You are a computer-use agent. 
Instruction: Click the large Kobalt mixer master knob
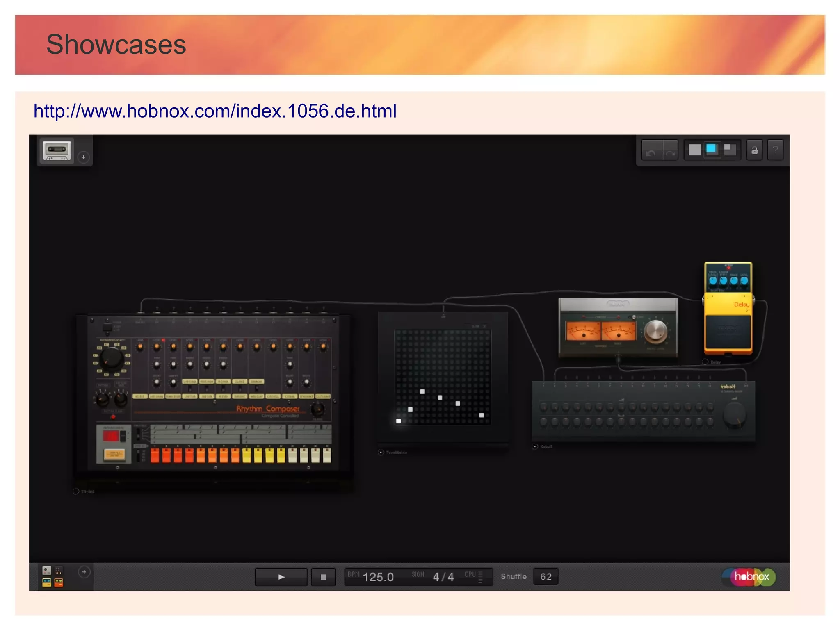pyautogui.click(x=734, y=414)
